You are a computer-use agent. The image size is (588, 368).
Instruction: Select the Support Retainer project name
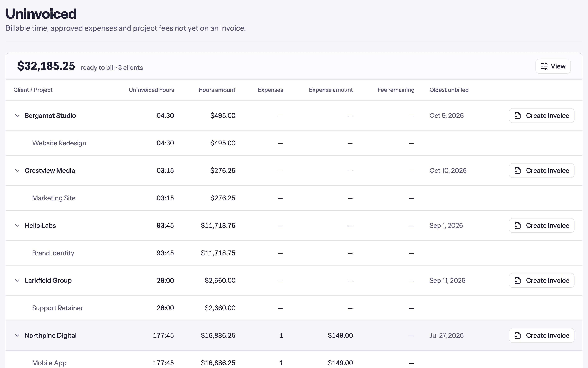pyautogui.click(x=57, y=308)
